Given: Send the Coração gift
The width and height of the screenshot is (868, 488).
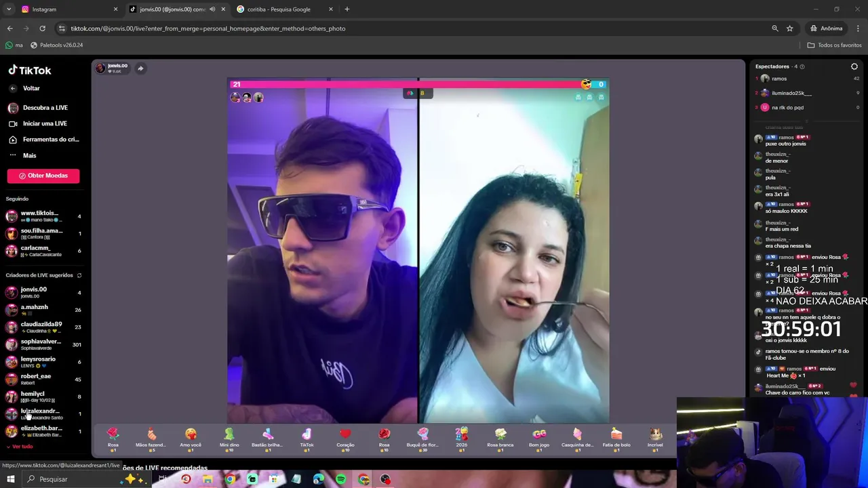Looking at the screenshot, I should tap(345, 439).
